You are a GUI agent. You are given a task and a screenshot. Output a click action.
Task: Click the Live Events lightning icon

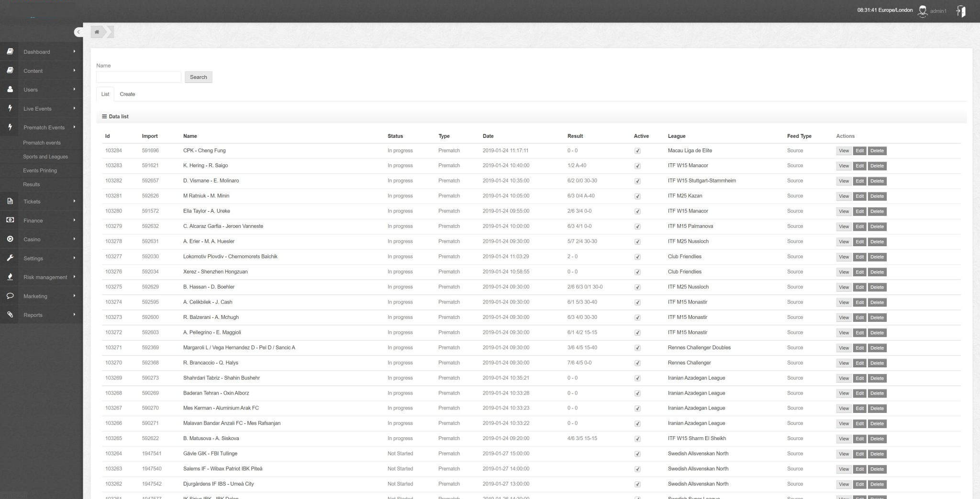(x=10, y=108)
